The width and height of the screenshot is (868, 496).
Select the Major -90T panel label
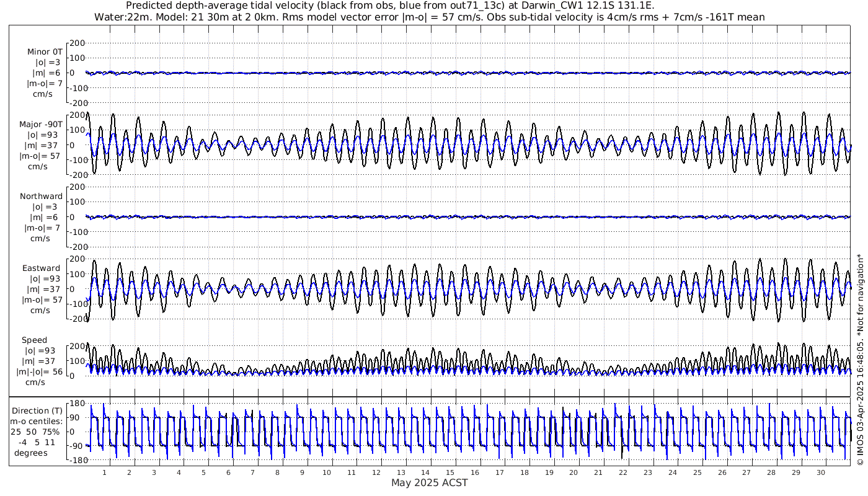click(x=41, y=125)
